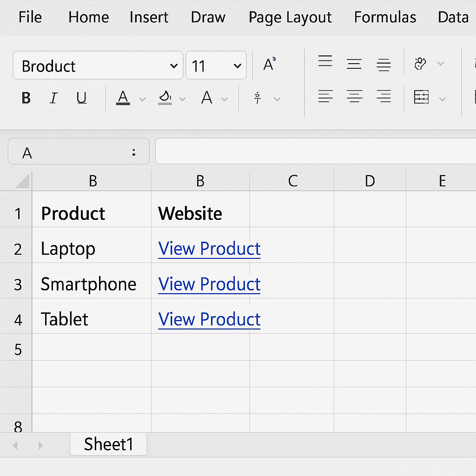
Task: Apply middle vertical alignment
Action: pyautogui.click(x=354, y=64)
